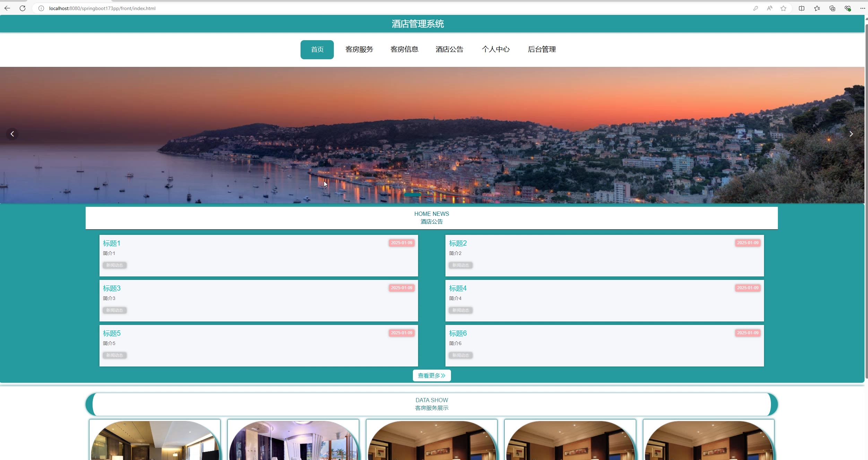Click date badge 2025-01-09 on 标题4
The image size is (868, 460).
coord(748,288)
